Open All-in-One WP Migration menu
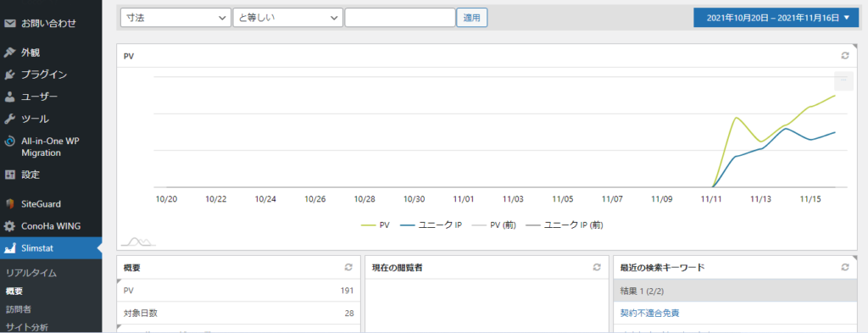The width and height of the screenshot is (868, 333). 51,147
